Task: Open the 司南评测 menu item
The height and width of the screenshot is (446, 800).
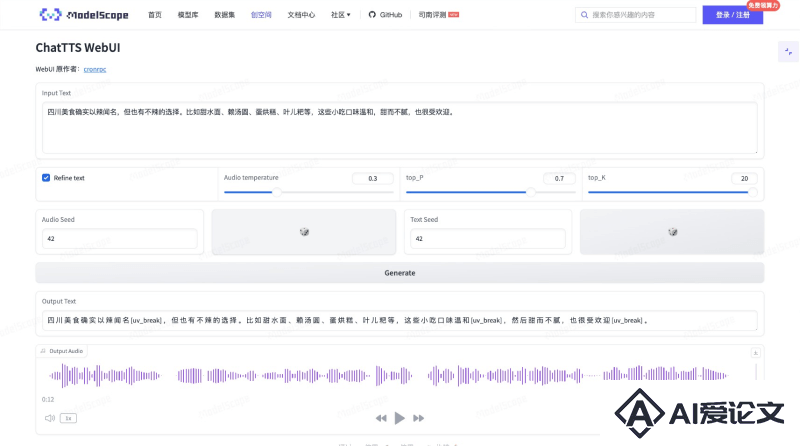Action: coord(438,15)
